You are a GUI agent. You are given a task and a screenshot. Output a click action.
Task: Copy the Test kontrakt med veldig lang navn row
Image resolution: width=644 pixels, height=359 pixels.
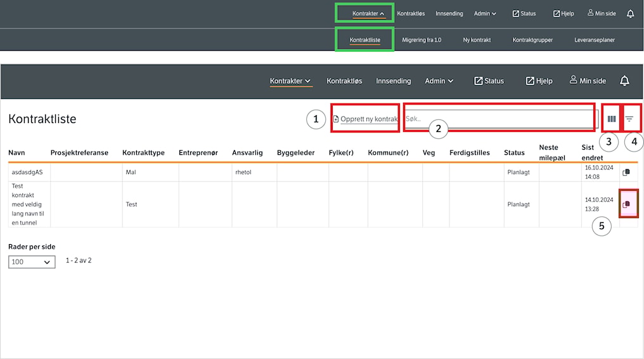(626, 204)
